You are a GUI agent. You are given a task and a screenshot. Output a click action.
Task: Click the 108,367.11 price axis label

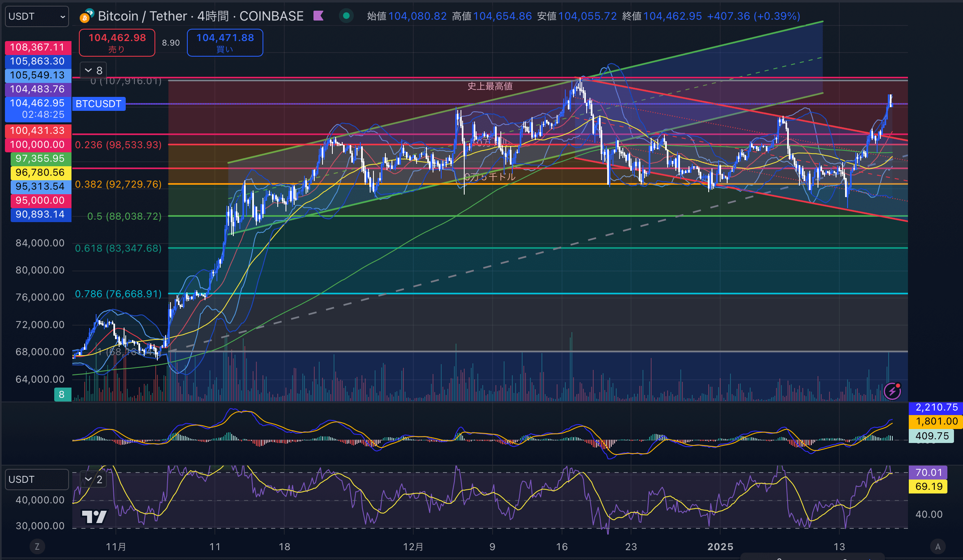click(x=38, y=47)
